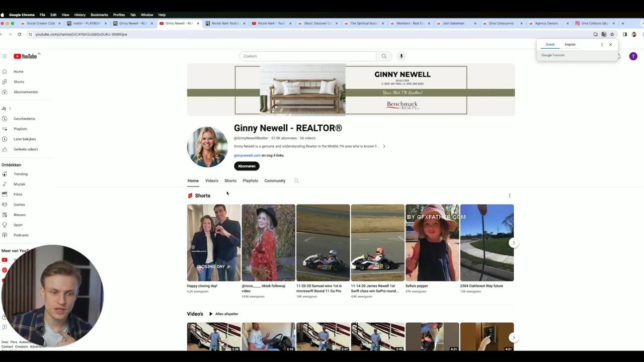Open the YouTube hamburger guide menu
644x362 pixels.
coord(5,56)
